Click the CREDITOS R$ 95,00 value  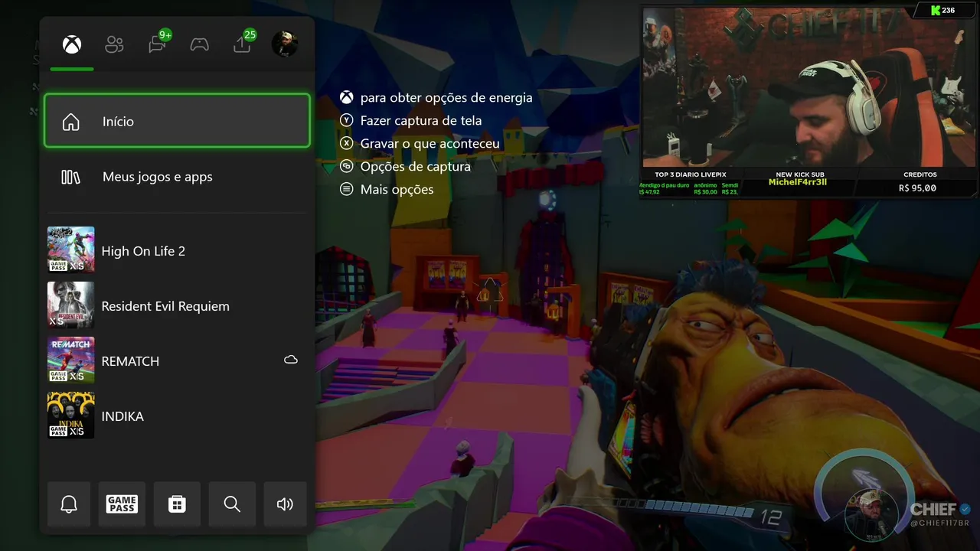click(918, 187)
